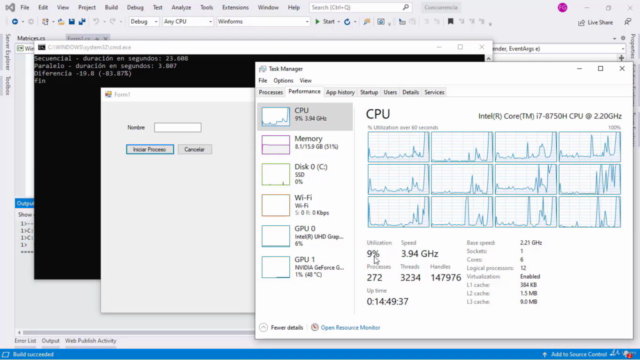Switch to the Services tab

pyautogui.click(x=434, y=92)
